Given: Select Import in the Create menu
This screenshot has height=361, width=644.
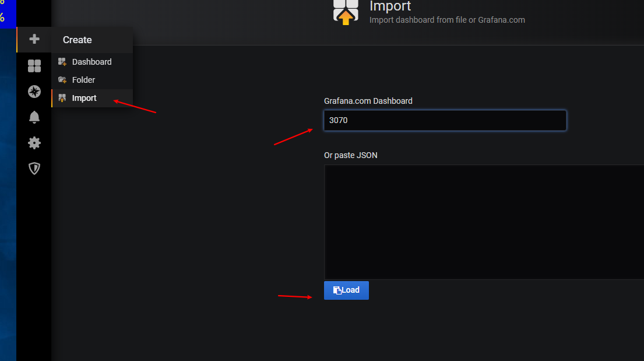Looking at the screenshot, I should 92,98.
